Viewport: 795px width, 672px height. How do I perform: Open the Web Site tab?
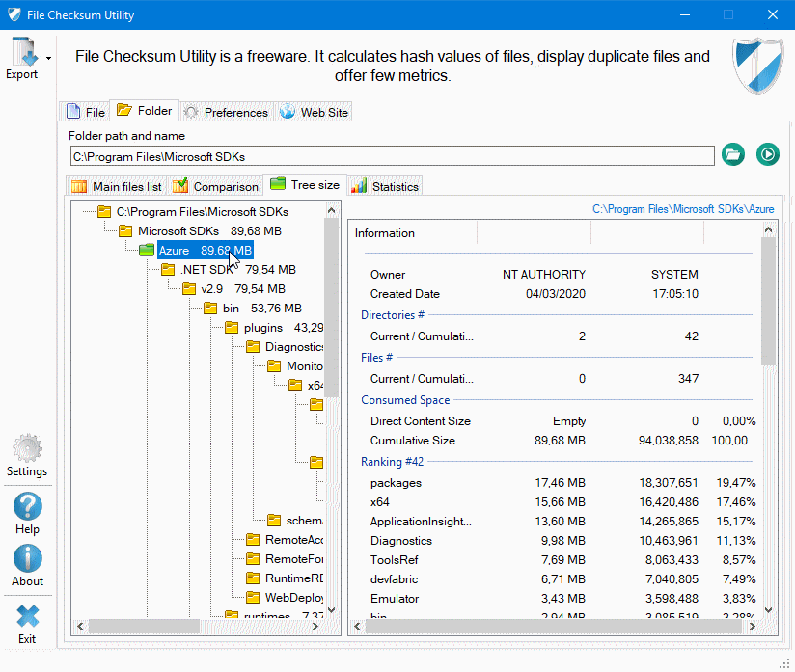tap(315, 112)
